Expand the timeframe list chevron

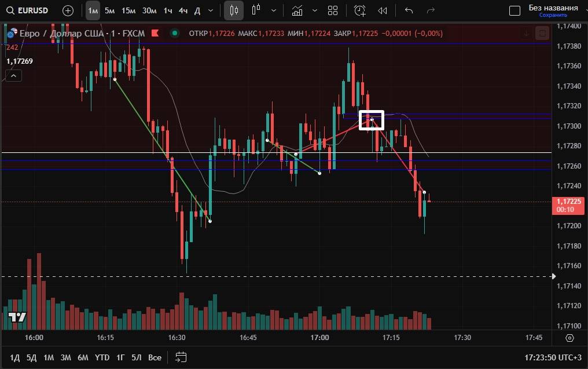click(211, 10)
